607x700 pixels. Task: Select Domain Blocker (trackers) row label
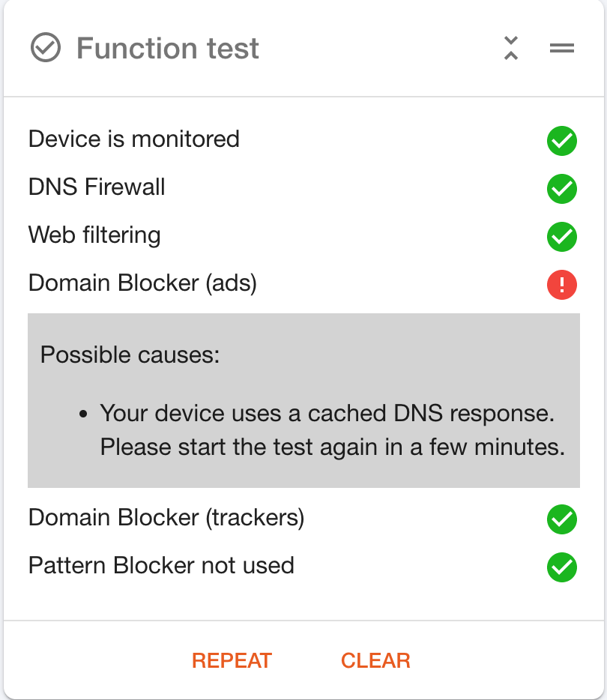[x=166, y=517]
